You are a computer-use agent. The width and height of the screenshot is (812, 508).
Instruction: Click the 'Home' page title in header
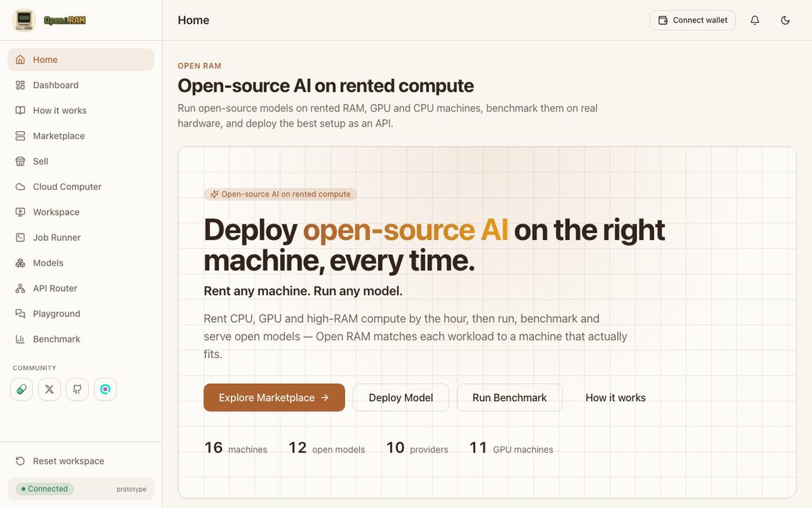(x=193, y=20)
